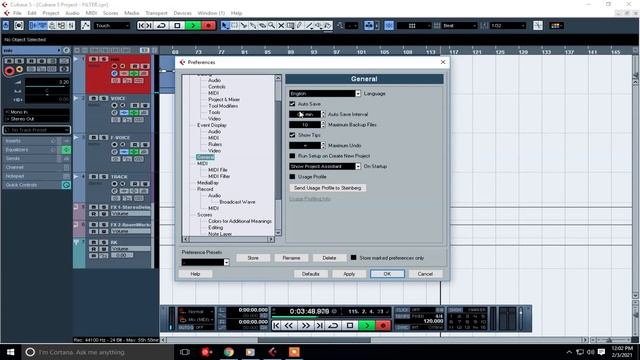Image resolution: width=640 pixels, height=360 pixels.
Task: Select the Object Selection arrow tool
Action: (225, 26)
